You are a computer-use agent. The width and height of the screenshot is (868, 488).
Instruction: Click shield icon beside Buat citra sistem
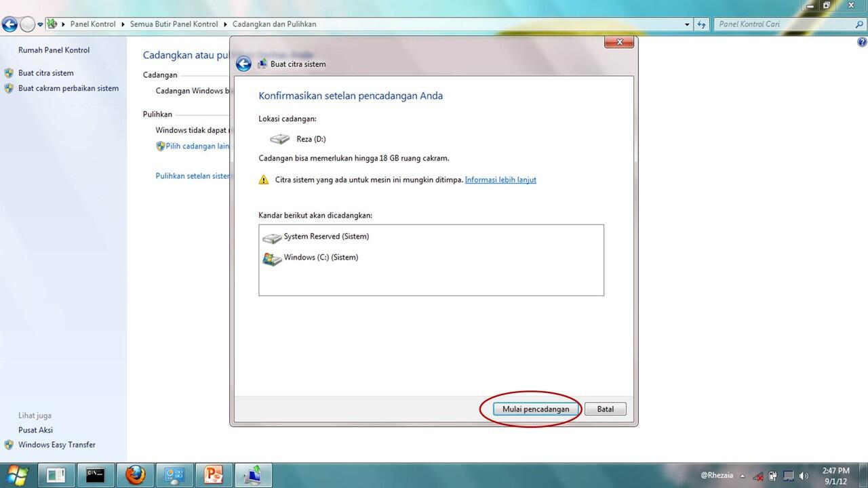[9, 73]
